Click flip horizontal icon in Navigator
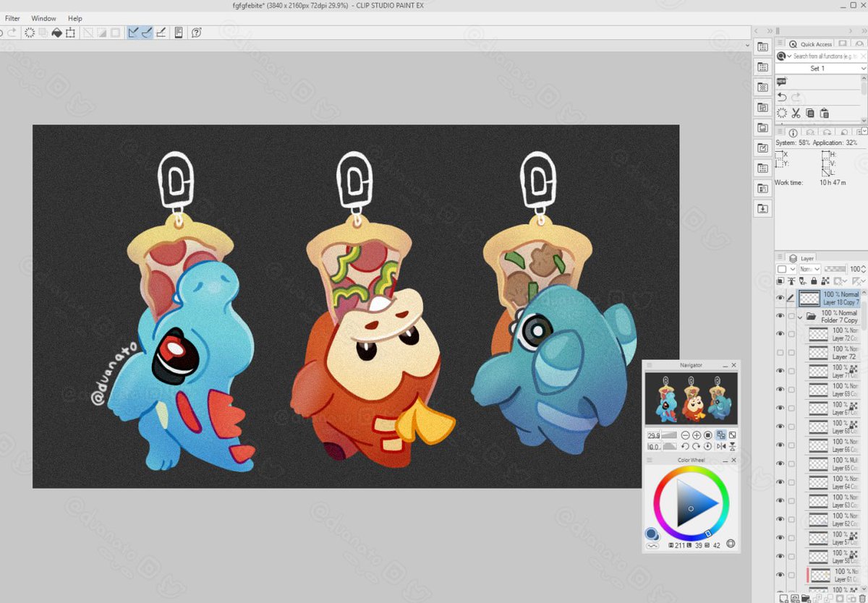 (721, 446)
